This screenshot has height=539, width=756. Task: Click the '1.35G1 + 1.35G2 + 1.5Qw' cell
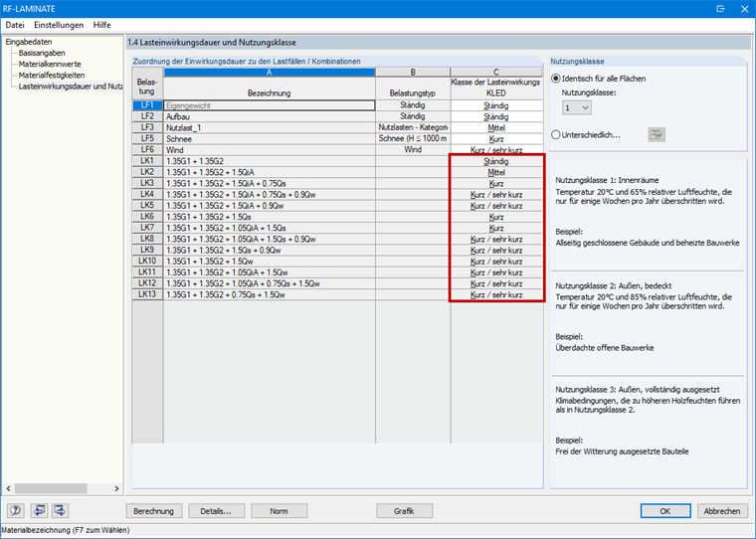point(269,261)
